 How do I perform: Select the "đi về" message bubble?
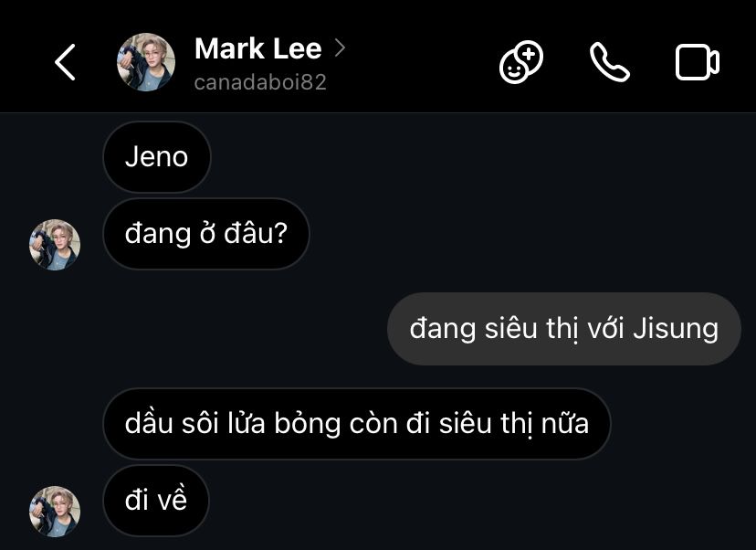pos(156,501)
